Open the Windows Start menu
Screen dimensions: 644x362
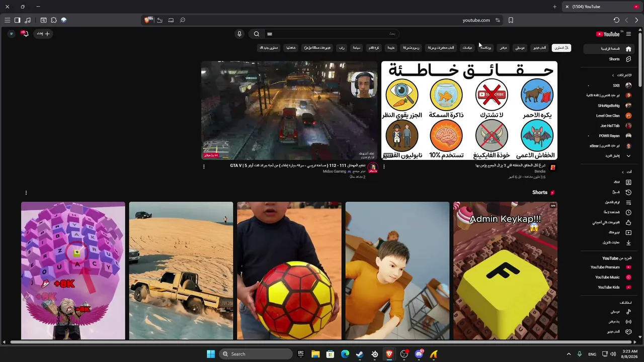coord(211,354)
